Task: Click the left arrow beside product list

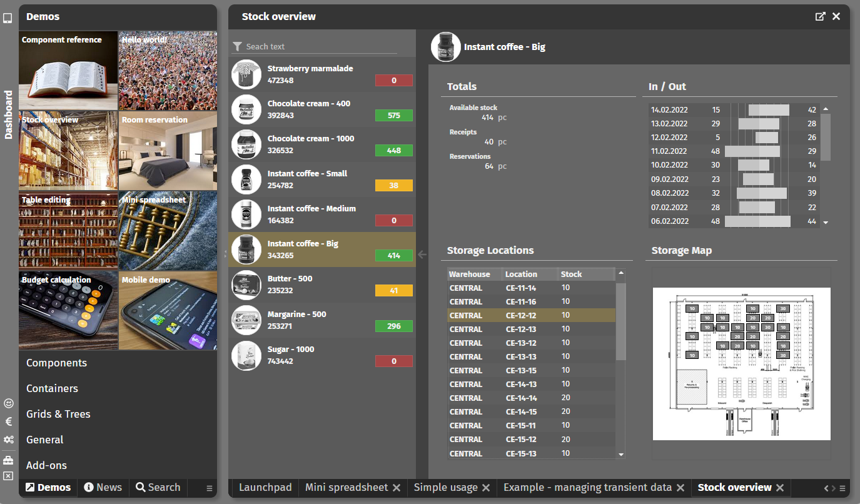Action: (x=422, y=255)
